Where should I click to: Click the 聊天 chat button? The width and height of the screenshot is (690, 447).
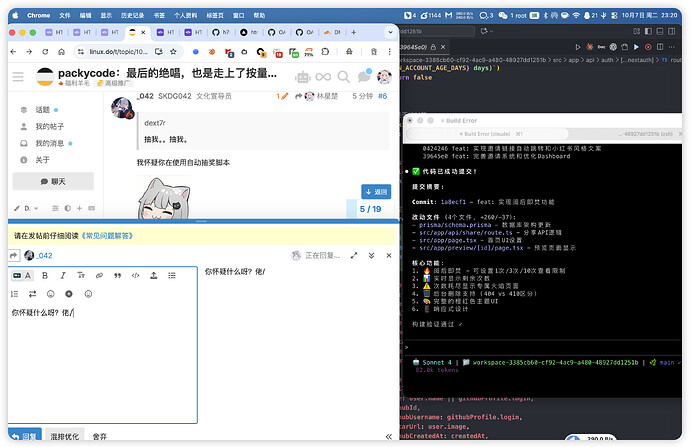pos(53,181)
